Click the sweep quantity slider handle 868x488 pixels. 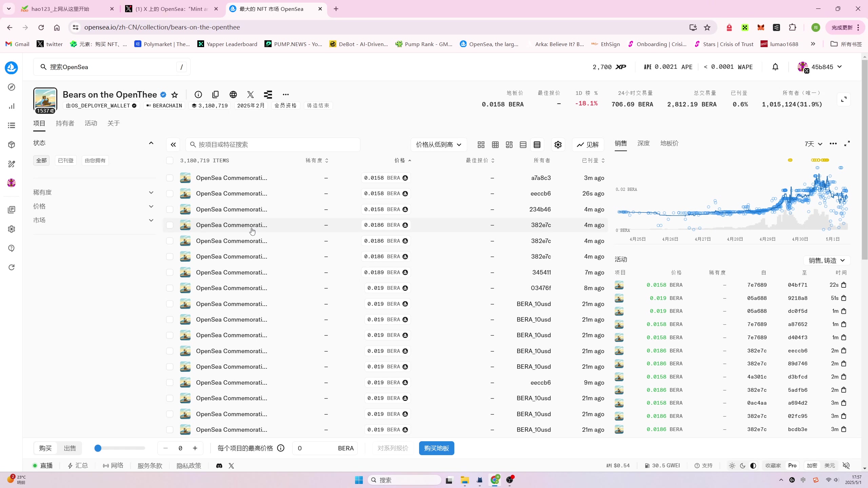click(x=98, y=448)
